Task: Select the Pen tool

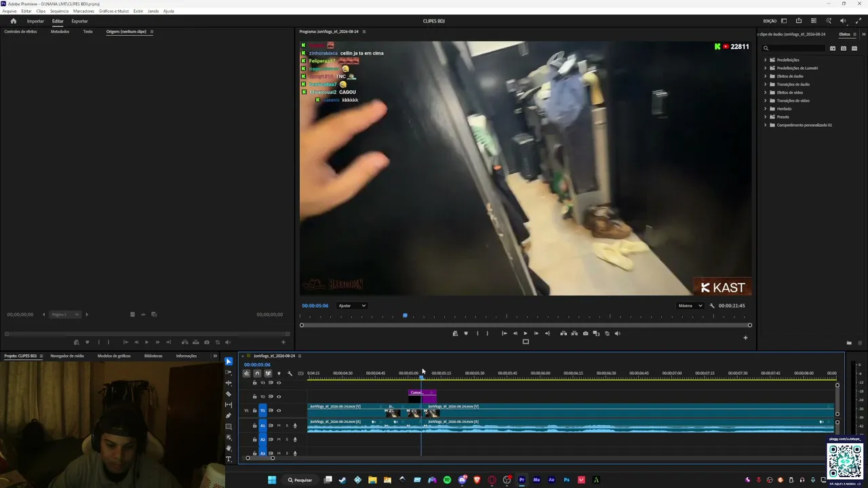Action: click(229, 415)
